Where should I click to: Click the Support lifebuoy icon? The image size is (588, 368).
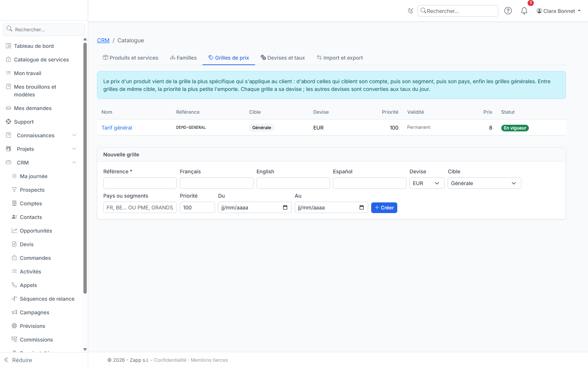(x=8, y=122)
